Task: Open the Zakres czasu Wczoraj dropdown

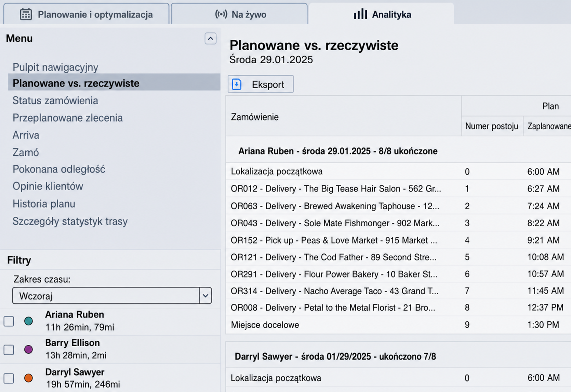Action: [x=112, y=296]
